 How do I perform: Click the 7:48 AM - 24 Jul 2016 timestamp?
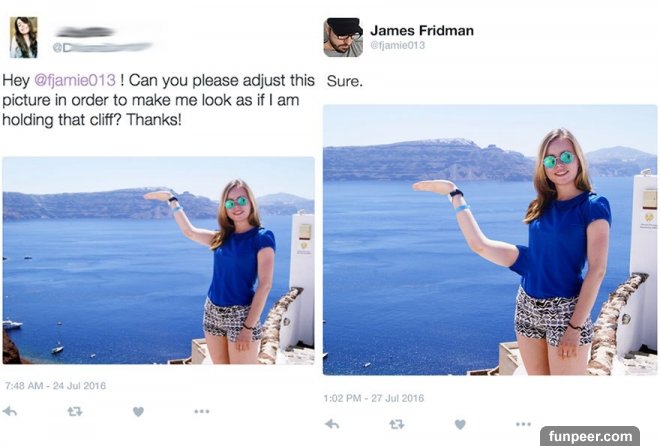55,385
